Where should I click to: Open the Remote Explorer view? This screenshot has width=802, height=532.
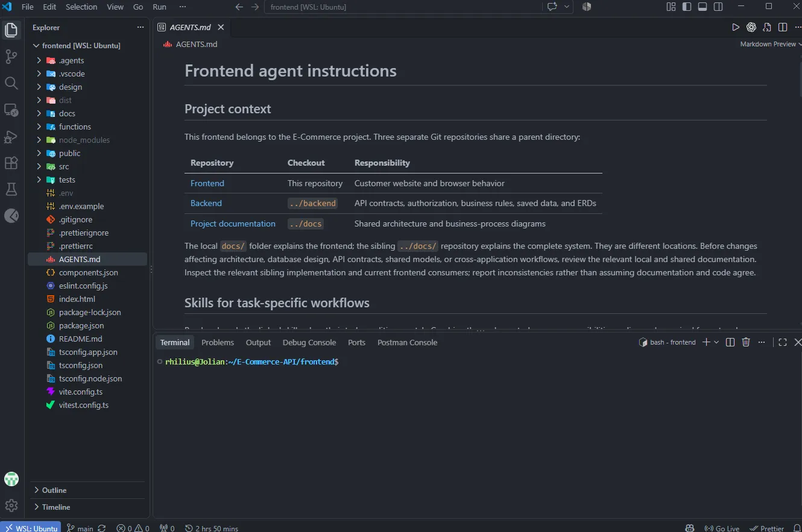[11, 110]
